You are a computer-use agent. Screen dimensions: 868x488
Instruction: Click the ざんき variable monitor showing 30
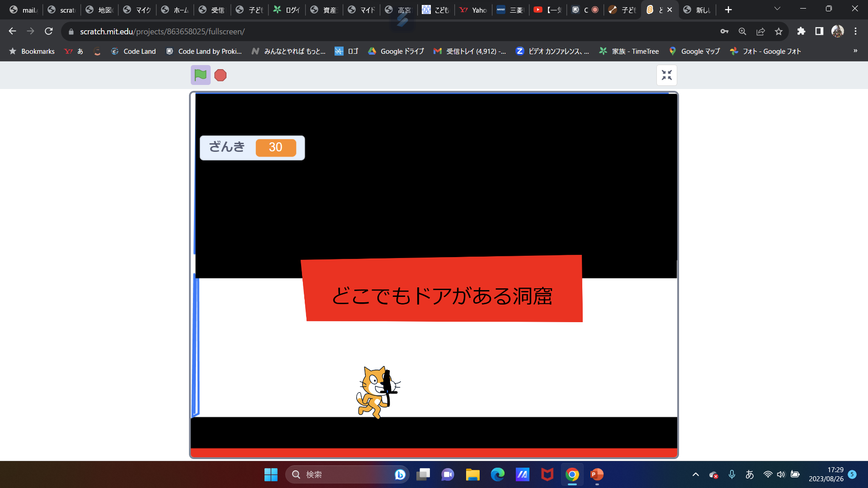(x=252, y=147)
